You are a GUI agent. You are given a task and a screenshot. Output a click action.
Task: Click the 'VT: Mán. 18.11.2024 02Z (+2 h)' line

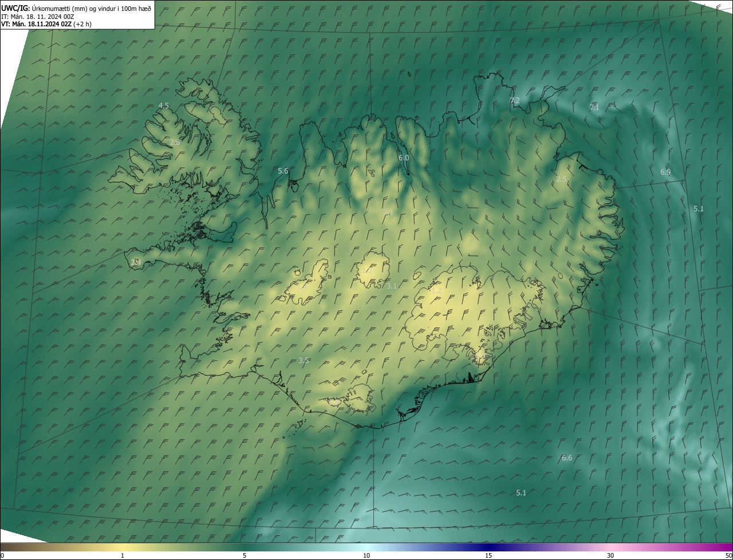(46, 25)
